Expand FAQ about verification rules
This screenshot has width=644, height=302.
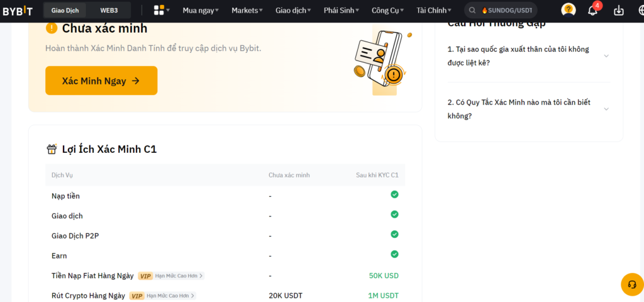point(528,109)
